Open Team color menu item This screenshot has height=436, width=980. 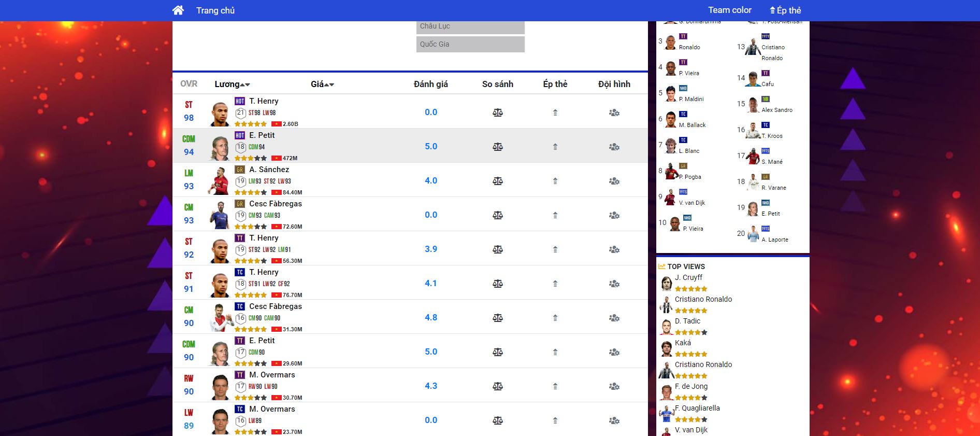(729, 10)
